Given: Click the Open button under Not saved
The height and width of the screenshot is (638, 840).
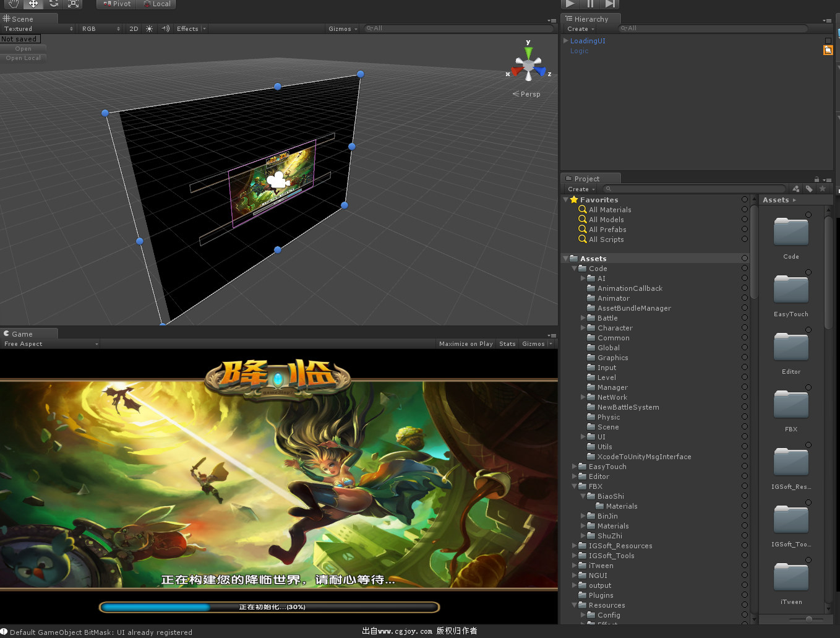Looking at the screenshot, I should 24,48.
